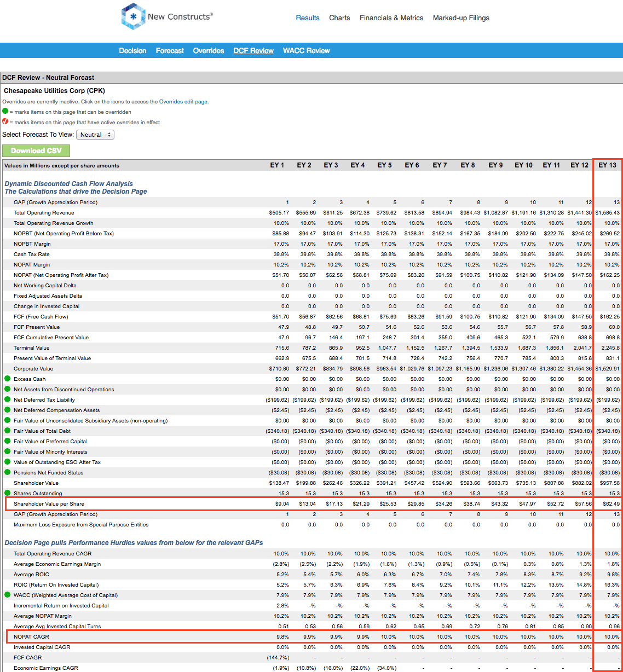Open Marked-up Filings
The width and height of the screenshot is (623, 672).
point(461,18)
